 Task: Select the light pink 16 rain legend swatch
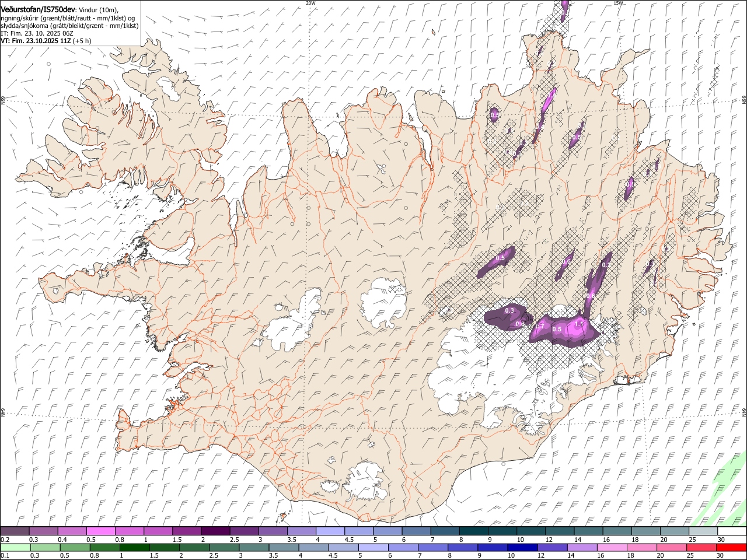611,547
